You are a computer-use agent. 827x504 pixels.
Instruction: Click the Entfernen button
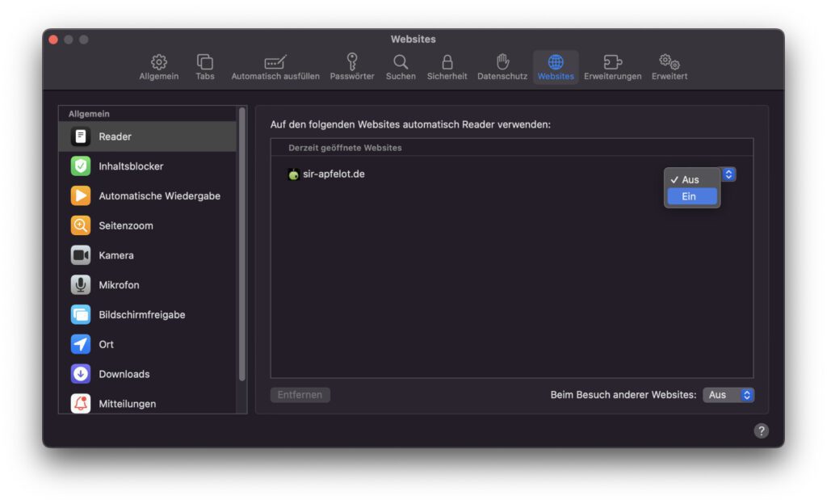pos(300,395)
